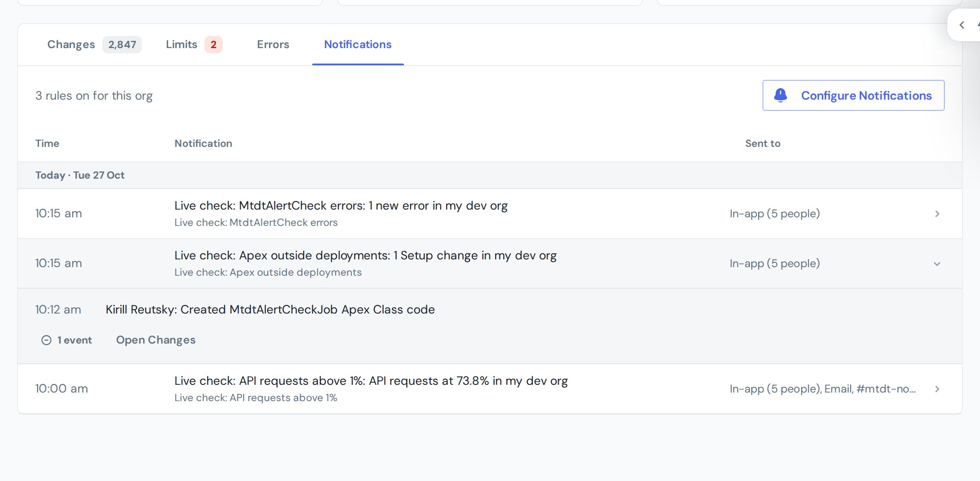Click 'In-app (5 people), Email, #mtdt-no...' recipients
This screenshot has width=980, height=481.
[823, 389]
